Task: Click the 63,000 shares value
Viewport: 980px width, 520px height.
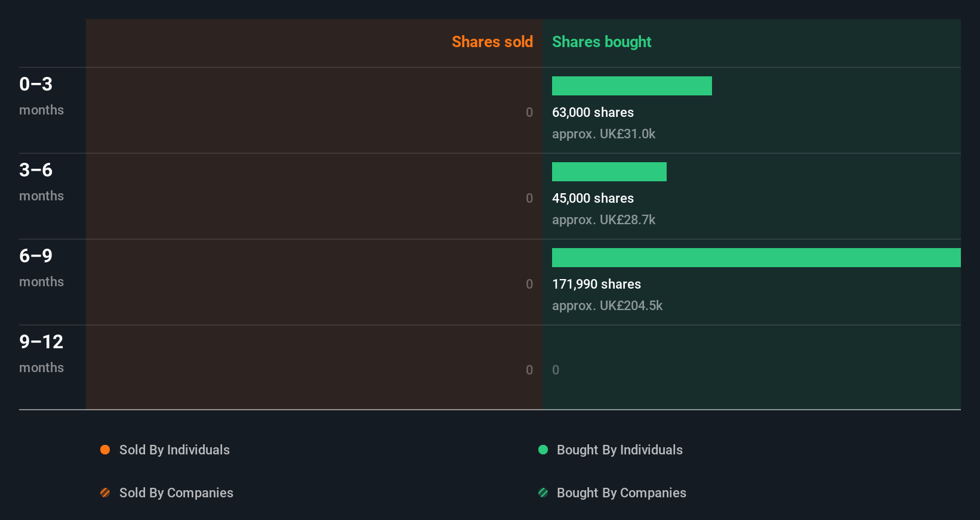Action: (593, 112)
